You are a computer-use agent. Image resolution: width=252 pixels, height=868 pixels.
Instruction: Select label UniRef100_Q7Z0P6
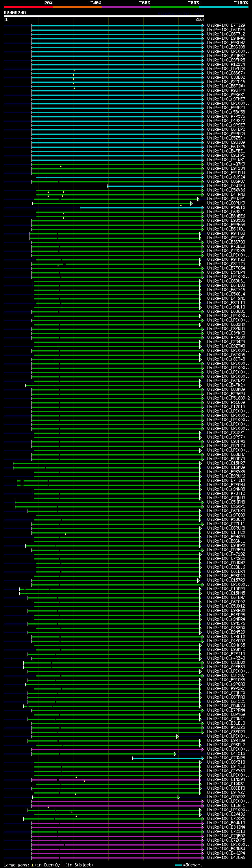point(226,819)
